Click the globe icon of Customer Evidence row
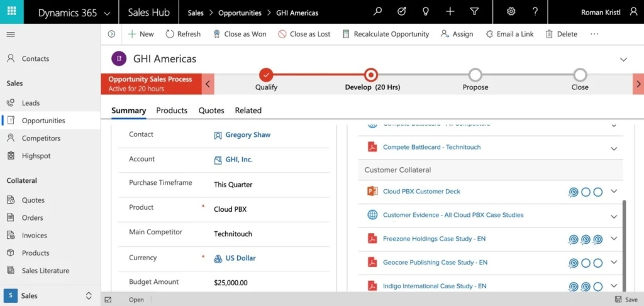Screen dimensions: 644x306 372,215
